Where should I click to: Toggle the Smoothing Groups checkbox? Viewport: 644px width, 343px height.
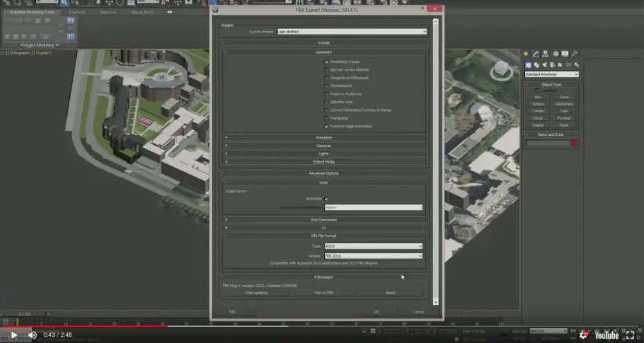326,62
